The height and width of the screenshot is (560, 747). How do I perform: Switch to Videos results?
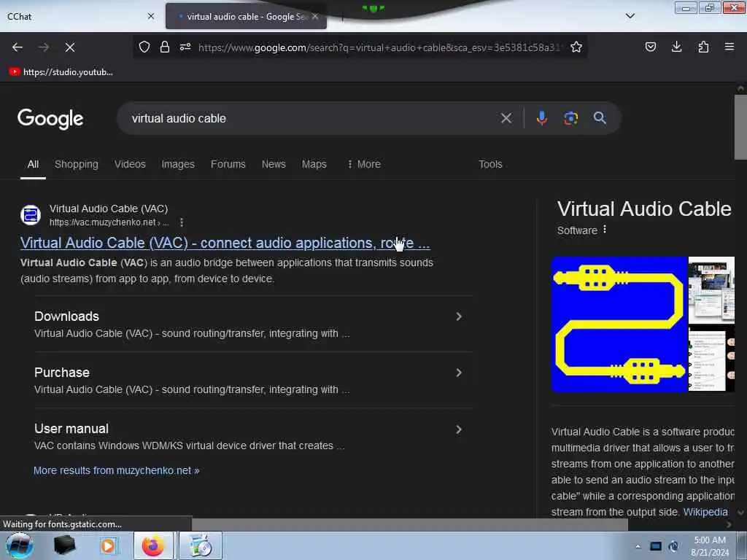130,164
